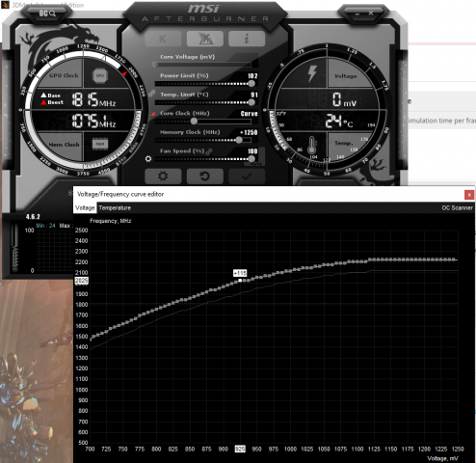Click the 3DMark window icon in title bar
Image resolution: width=476 pixels, height=463 pixels.
click(x=6, y=5)
